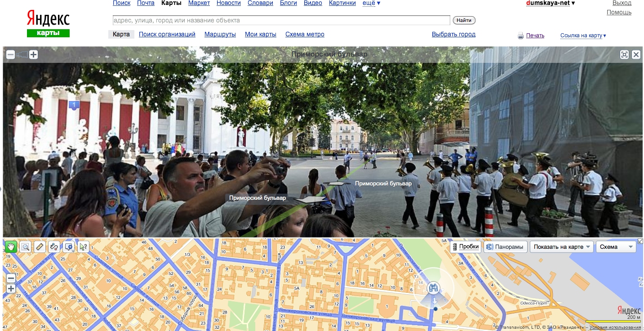Expand panorama to fullscreen
This screenshot has height=331, width=644.
pos(624,55)
